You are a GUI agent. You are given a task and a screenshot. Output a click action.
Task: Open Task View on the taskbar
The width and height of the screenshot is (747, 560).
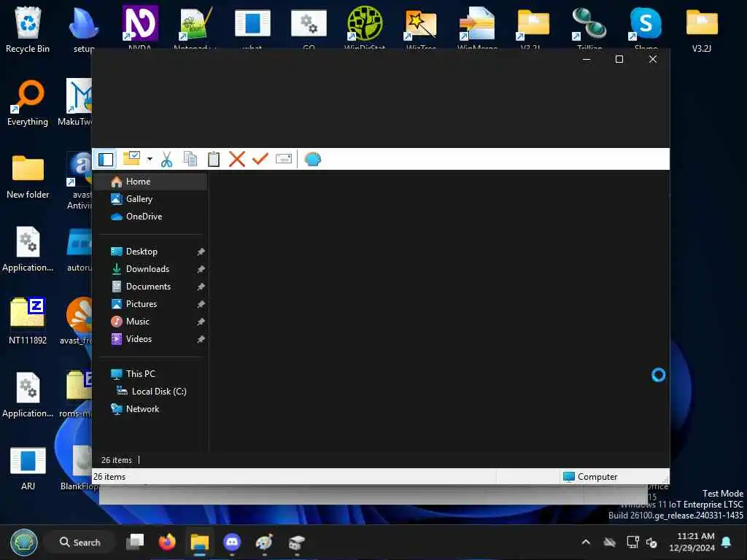135,542
